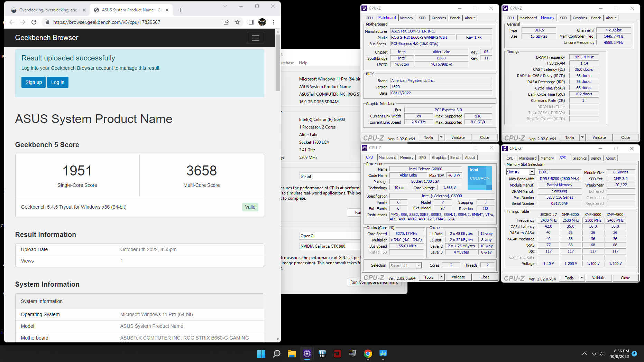Go forward in Chrome
This screenshot has width=644, height=362.
(23, 22)
